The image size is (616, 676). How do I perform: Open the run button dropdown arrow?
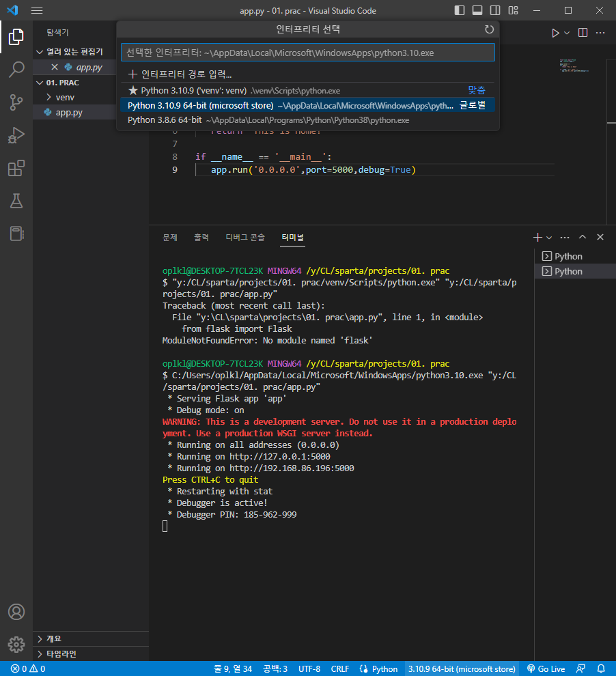click(567, 33)
